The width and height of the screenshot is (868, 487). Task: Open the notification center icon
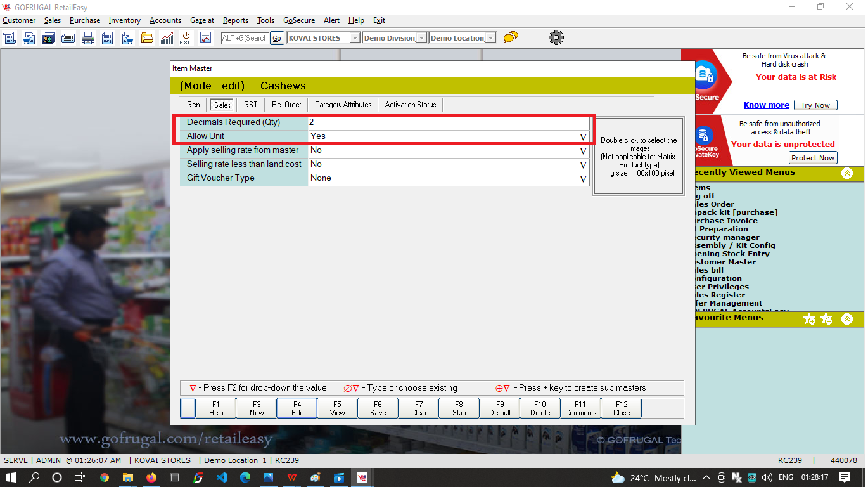(x=845, y=477)
